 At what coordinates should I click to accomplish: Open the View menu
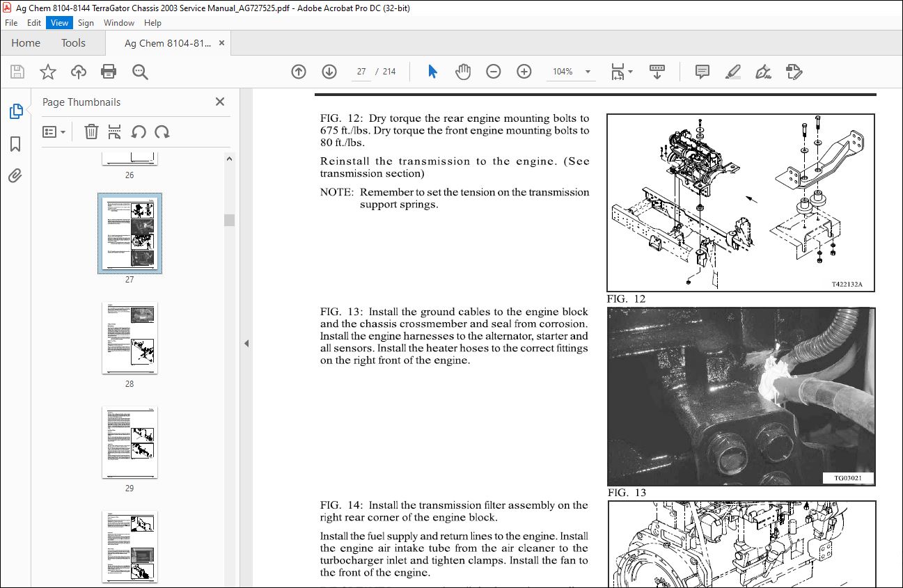(x=60, y=23)
